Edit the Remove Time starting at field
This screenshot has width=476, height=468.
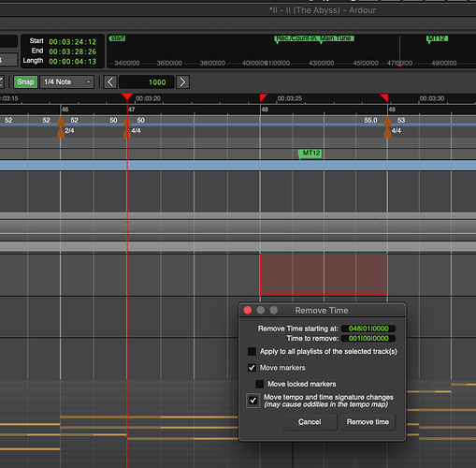(368, 329)
